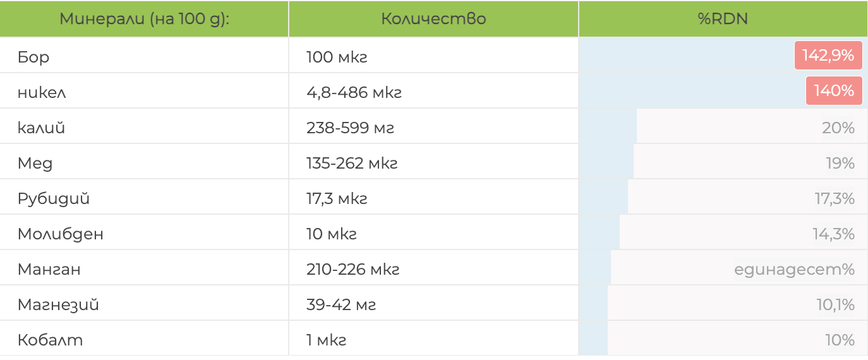Click the никел row label
Viewport: 868px width, 360px height.
coord(42,93)
